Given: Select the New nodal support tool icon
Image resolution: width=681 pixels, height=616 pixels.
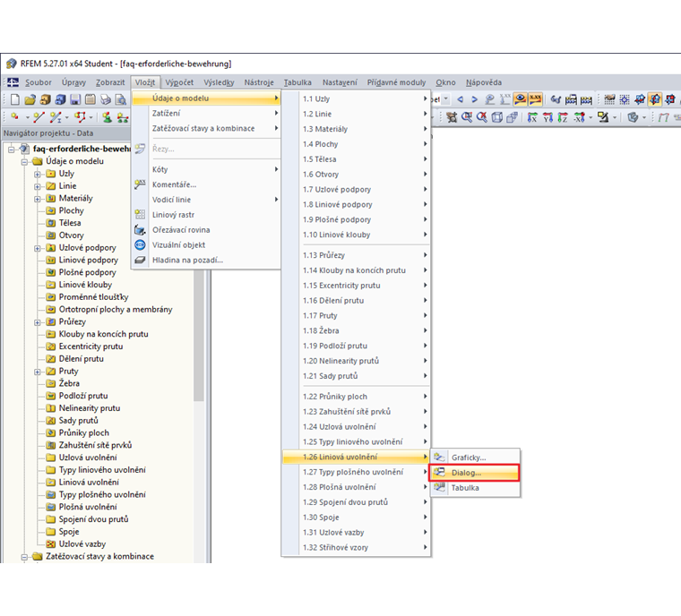Looking at the screenshot, I should [x=107, y=116].
